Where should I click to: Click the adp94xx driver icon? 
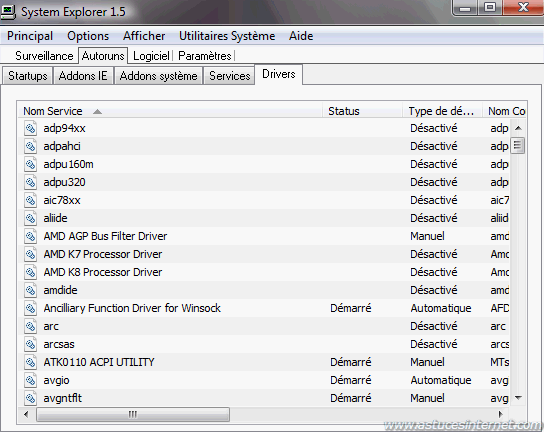31,128
